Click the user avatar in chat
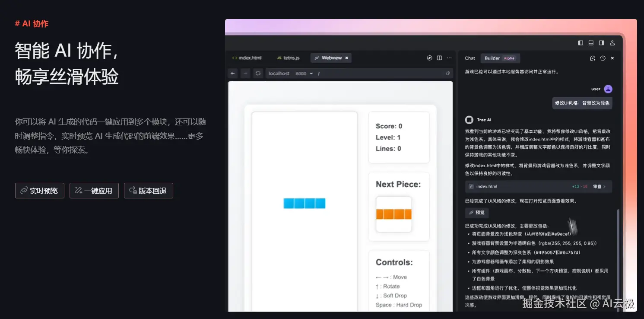The width and height of the screenshot is (644, 319). [608, 89]
